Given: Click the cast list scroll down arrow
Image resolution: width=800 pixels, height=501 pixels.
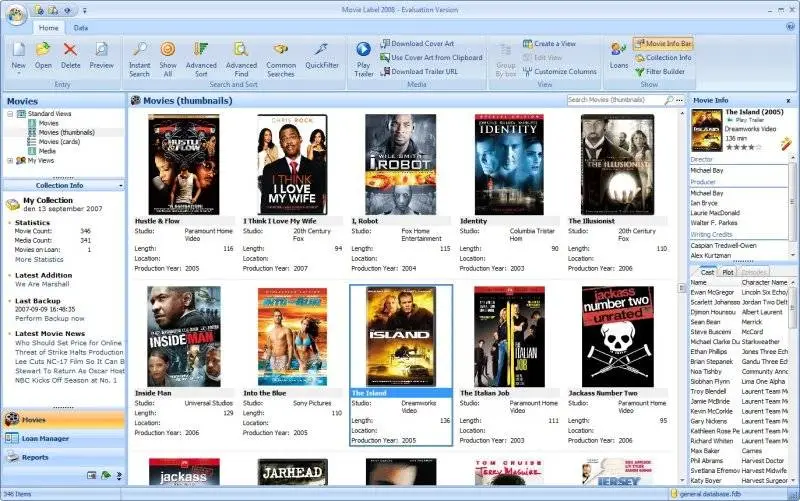Looking at the screenshot, I should point(793,480).
